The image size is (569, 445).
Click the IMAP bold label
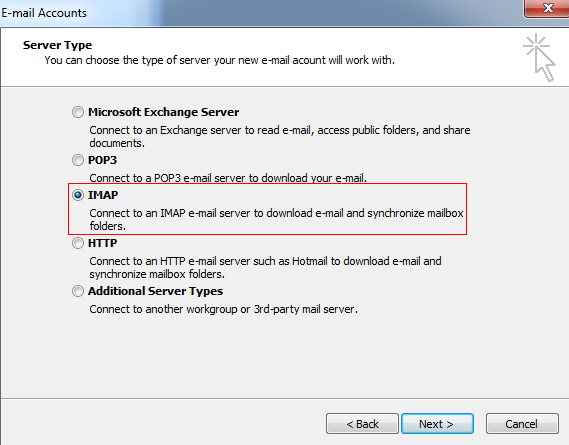click(x=103, y=195)
